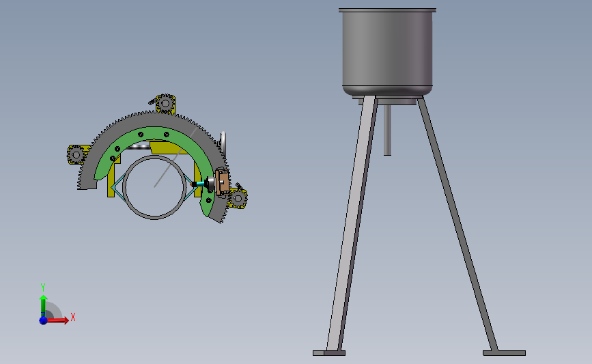The height and width of the screenshot is (364, 592).
Task: Select the left foot plate of stand
Action: pos(329,353)
